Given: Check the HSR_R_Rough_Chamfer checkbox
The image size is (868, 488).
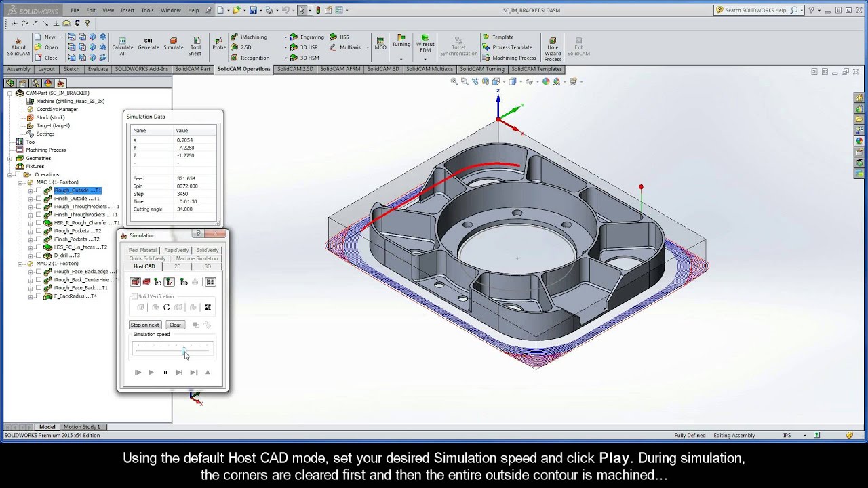Looking at the screenshot, I should [39, 223].
